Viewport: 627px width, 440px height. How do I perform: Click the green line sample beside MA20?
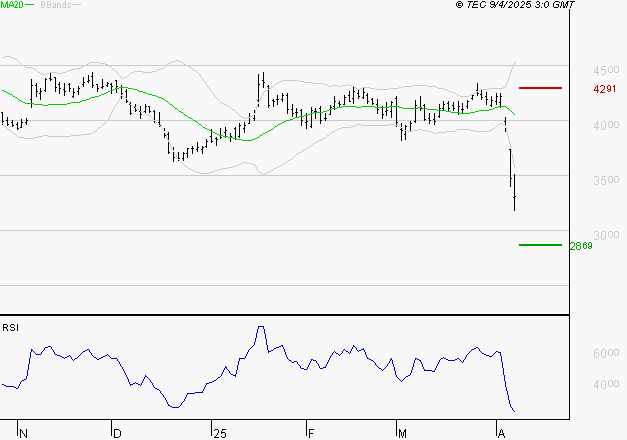[x=31, y=6]
